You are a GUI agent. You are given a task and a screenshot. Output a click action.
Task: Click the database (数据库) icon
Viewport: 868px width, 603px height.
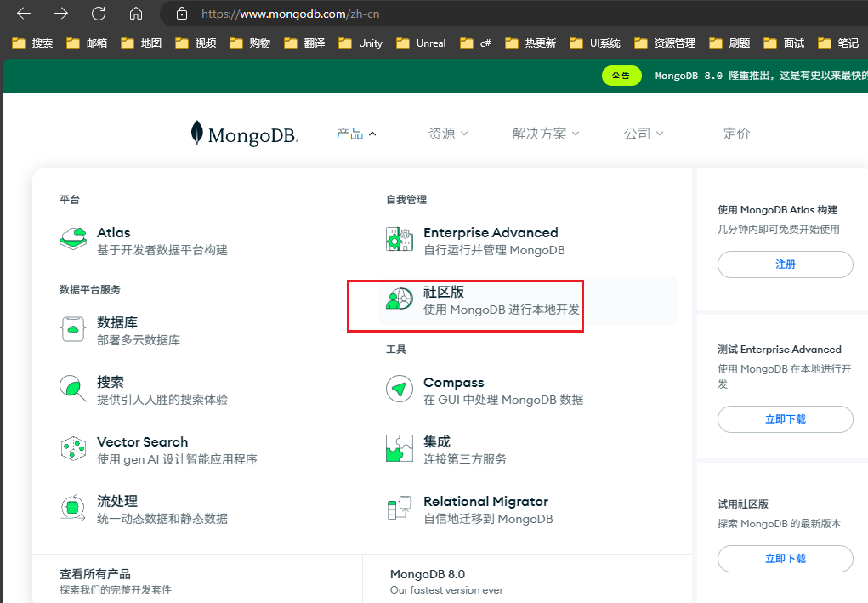pos(73,329)
